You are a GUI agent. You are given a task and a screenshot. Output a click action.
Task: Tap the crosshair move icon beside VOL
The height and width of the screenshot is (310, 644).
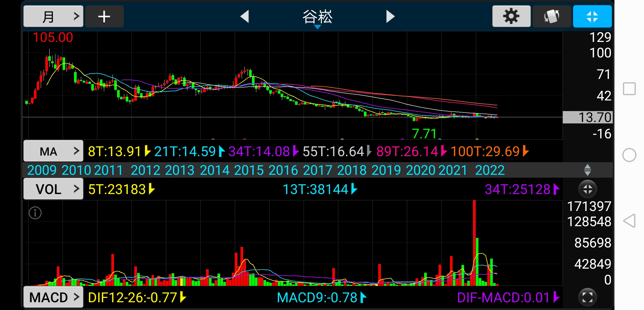(x=587, y=189)
